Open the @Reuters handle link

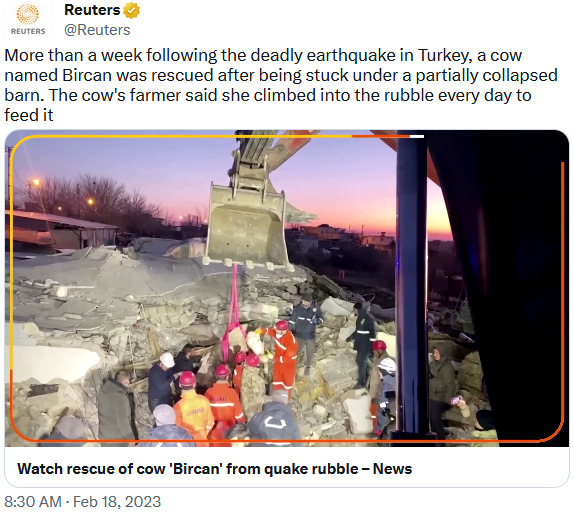point(97,30)
